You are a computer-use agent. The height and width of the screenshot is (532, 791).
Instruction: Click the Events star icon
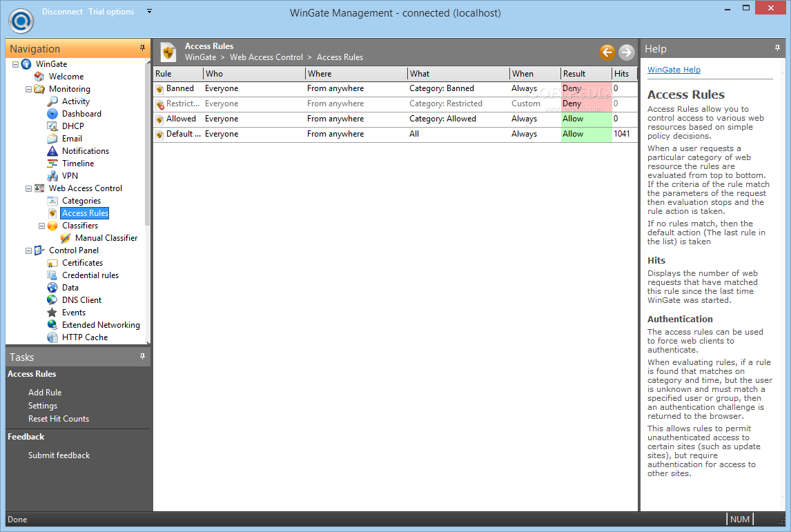pos(52,313)
